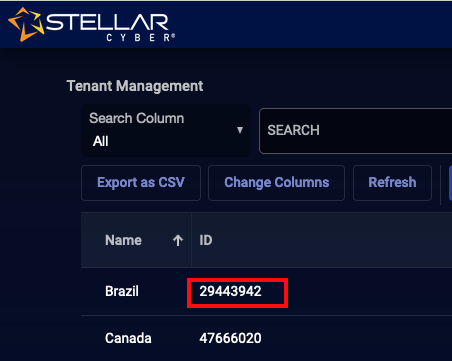Viewport: 452px width, 361px height.
Task: Open the Change Columns dialog
Action: tap(277, 183)
